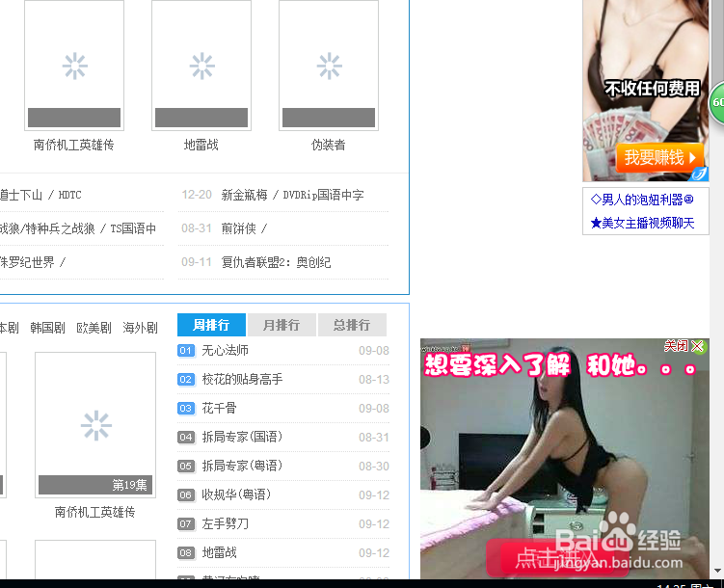Open the 道士下山 HDTC link

click(x=40, y=195)
